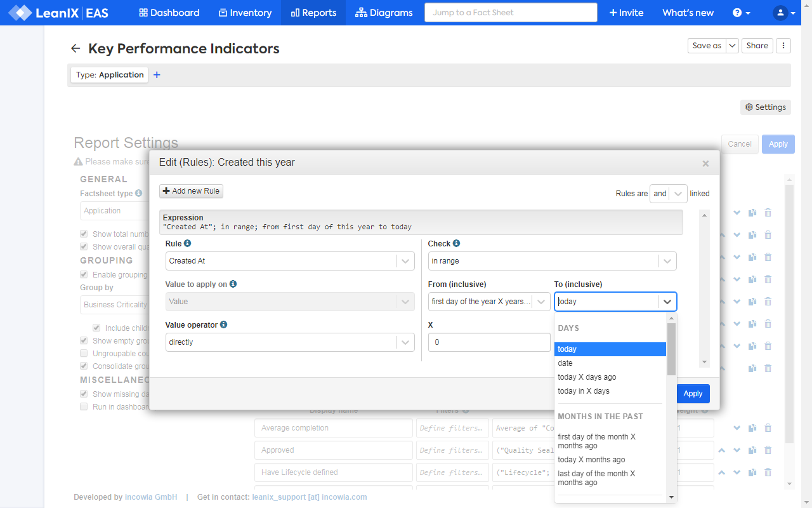
Task: Select first day of the month X months ago
Action: pos(610,441)
